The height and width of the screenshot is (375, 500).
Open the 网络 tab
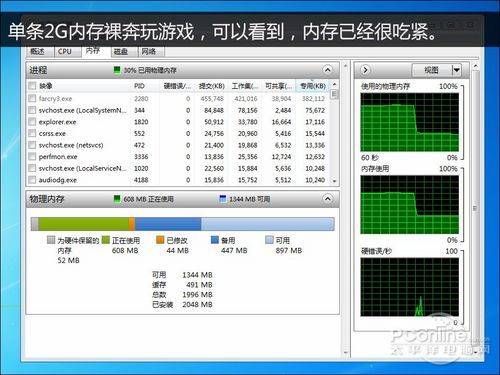tap(151, 52)
